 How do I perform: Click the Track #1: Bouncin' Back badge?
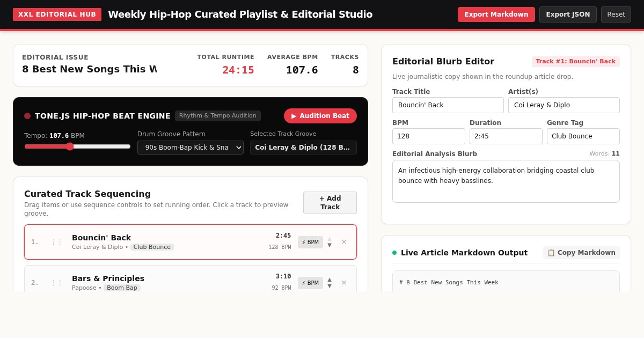coord(576,62)
